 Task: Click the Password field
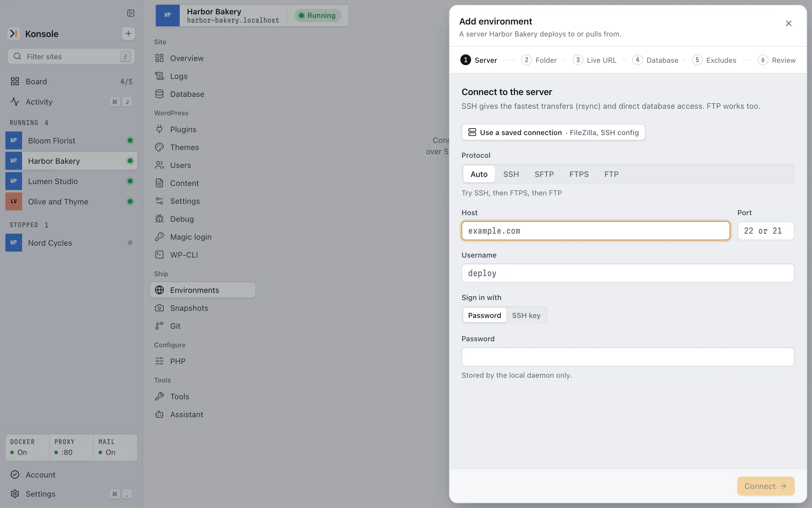click(x=628, y=357)
